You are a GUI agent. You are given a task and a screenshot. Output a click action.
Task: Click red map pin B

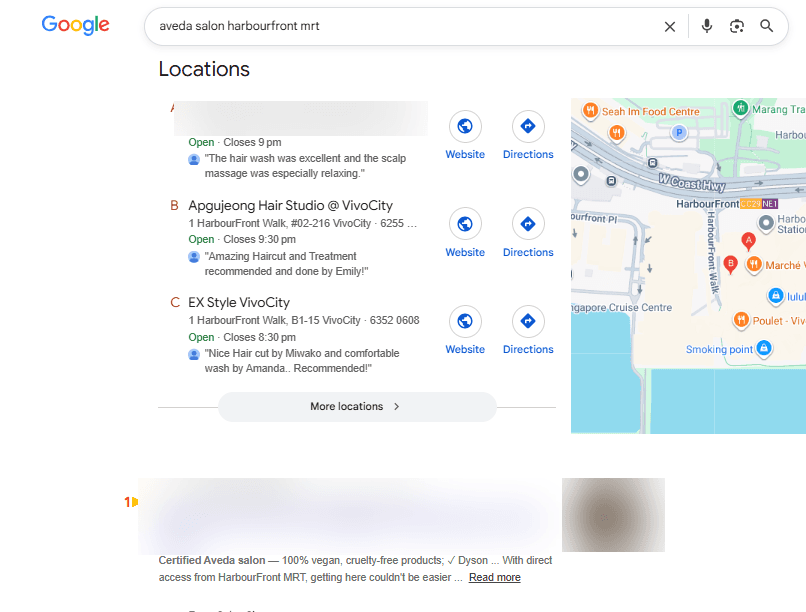tap(730, 264)
